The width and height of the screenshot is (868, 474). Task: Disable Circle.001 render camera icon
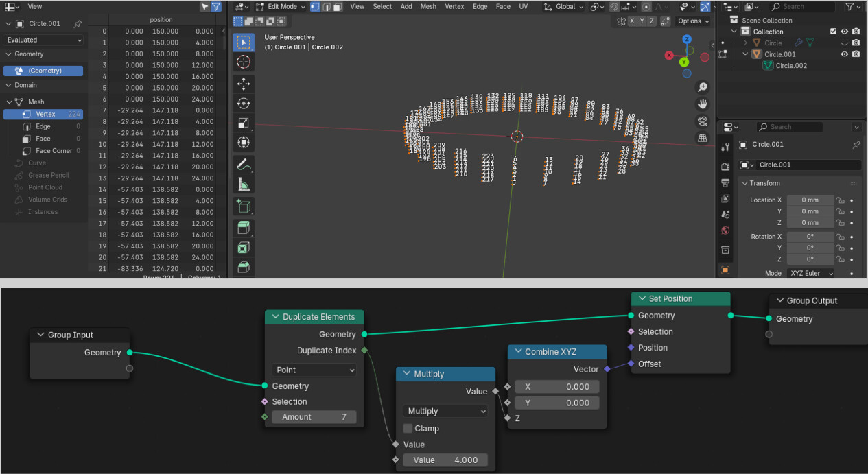(856, 54)
